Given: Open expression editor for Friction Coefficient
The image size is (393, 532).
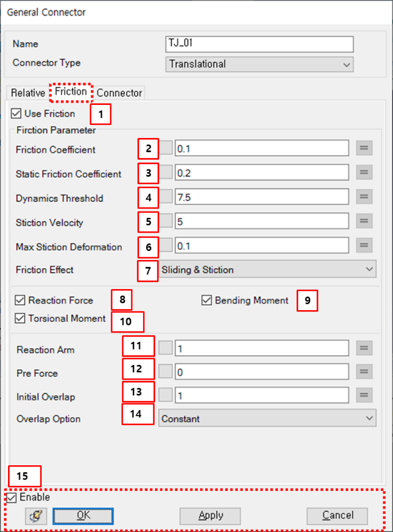Looking at the screenshot, I should 364,148.
